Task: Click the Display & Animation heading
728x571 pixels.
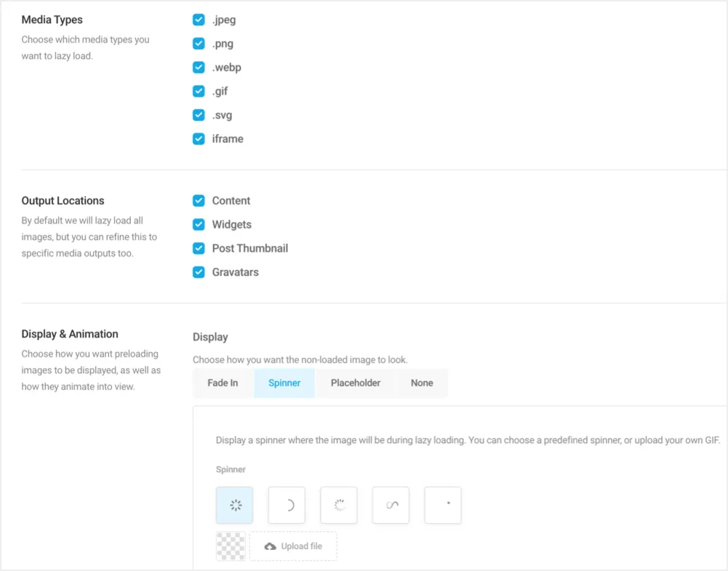Action: (70, 334)
